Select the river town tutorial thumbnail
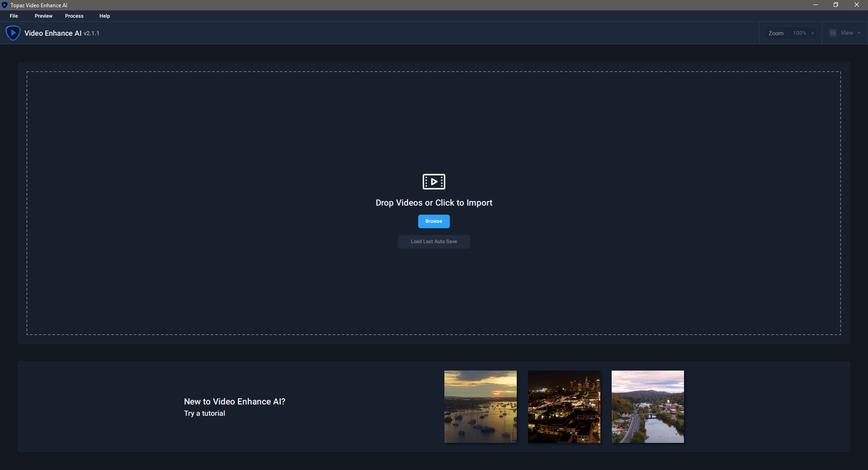Viewport: 868px width, 470px height. (647, 407)
